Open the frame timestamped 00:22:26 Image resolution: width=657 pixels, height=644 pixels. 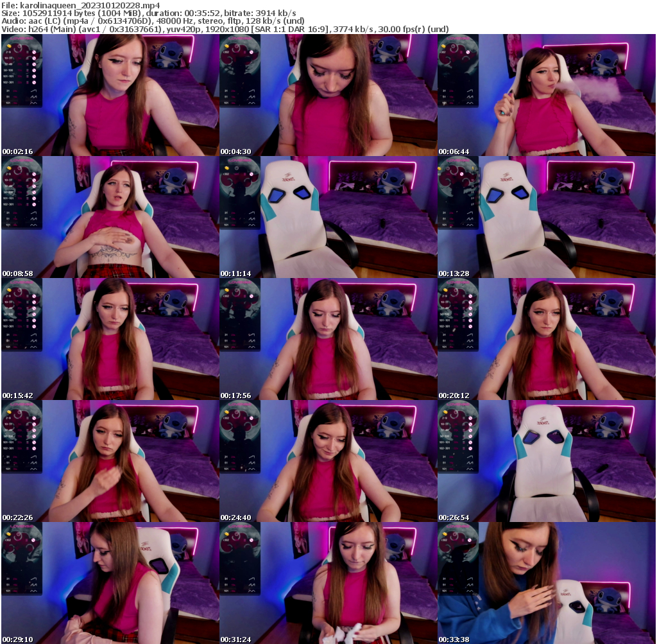click(x=110, y=461)
